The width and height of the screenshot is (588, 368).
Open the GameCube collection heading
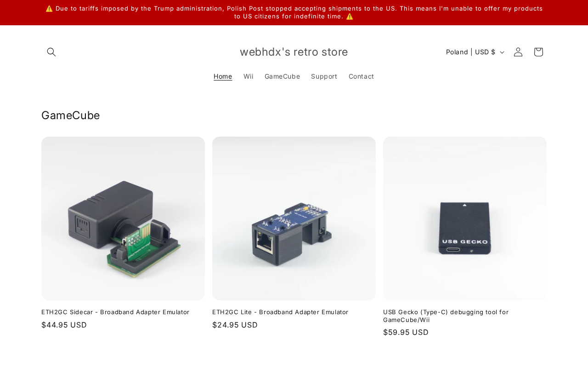71,115
